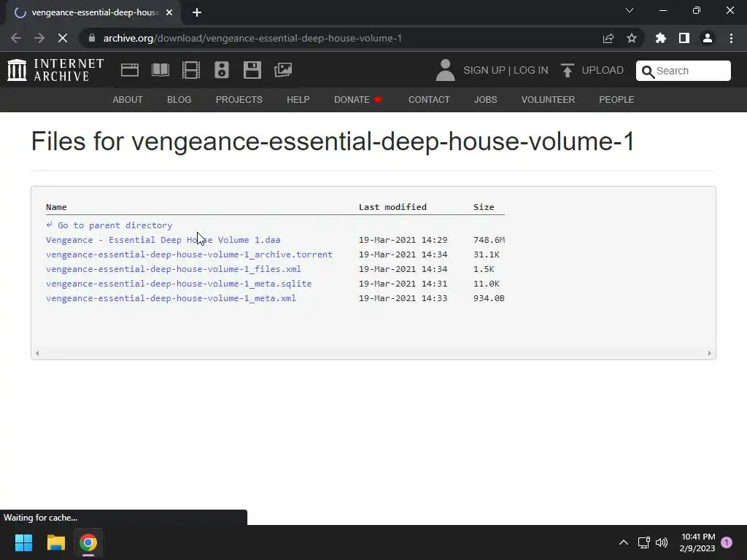Open the Video film-strip icon
The width and height of the screenshot is (747, 560).
[x=191, y=70]
